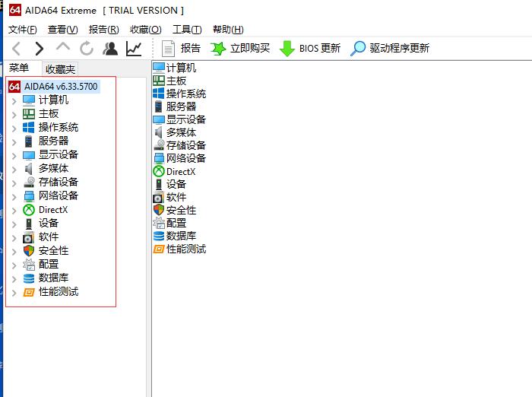Image resolution: width=532 pixels, height=397 pixels.
Task: Expand the 多媒体 tree node
Action: pos(14,170)
